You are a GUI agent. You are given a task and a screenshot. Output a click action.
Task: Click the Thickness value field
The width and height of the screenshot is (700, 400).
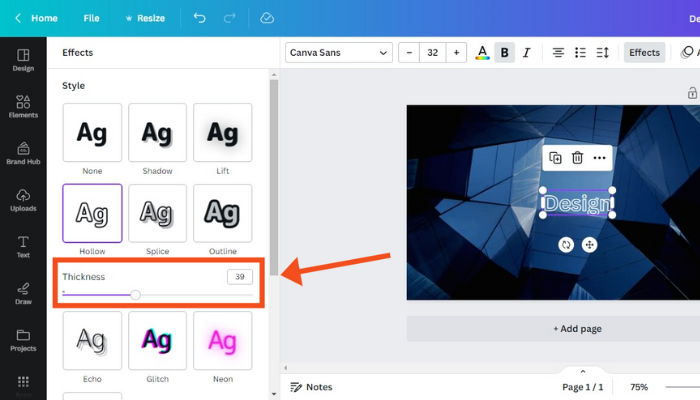coord(240,277)
